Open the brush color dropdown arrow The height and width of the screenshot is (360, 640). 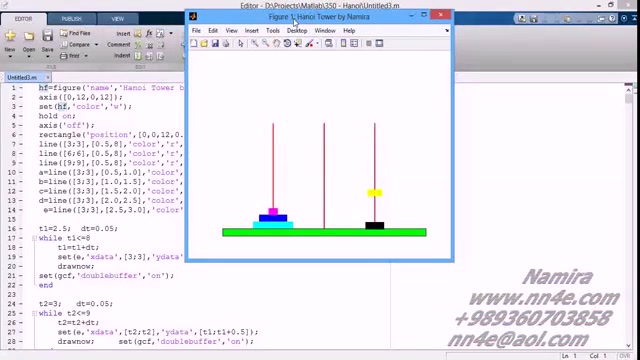pyautogui.click(x=317, y=44)
